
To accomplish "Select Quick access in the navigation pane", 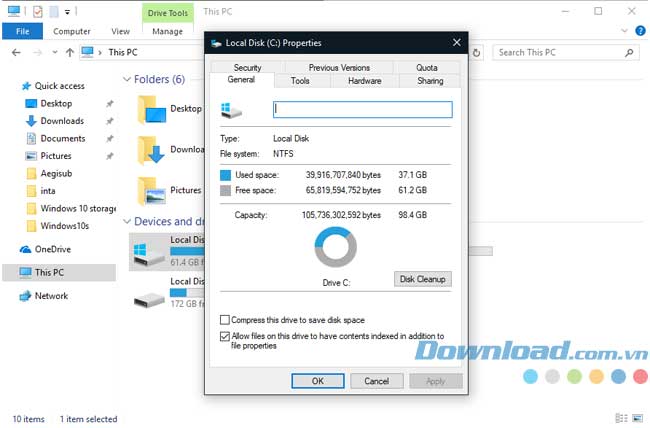I will [x=59, y=86].
